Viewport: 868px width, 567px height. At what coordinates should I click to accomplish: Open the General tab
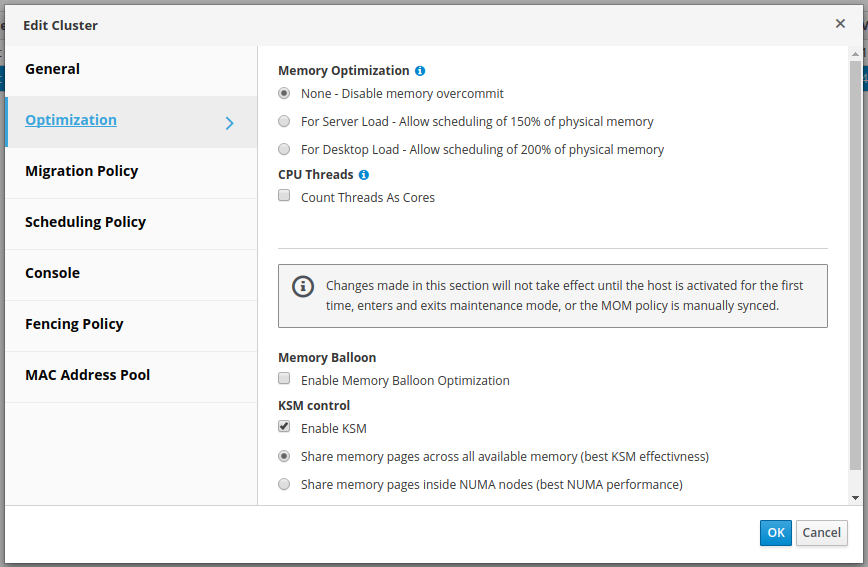(53, 69)
